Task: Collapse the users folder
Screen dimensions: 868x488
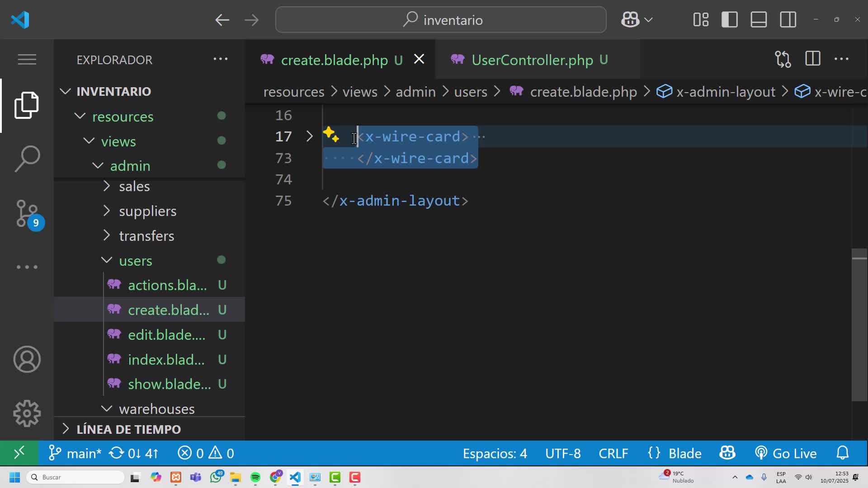Action: coord(107,260)
